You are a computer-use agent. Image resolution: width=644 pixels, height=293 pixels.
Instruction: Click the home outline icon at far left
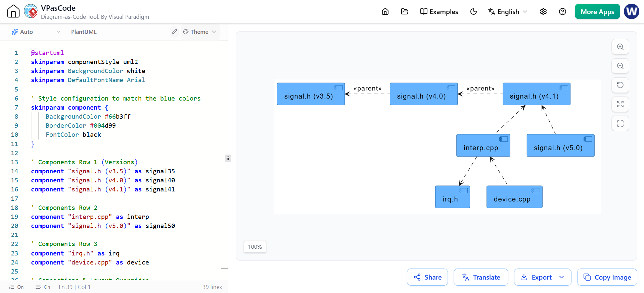click(x=13, y=11)
